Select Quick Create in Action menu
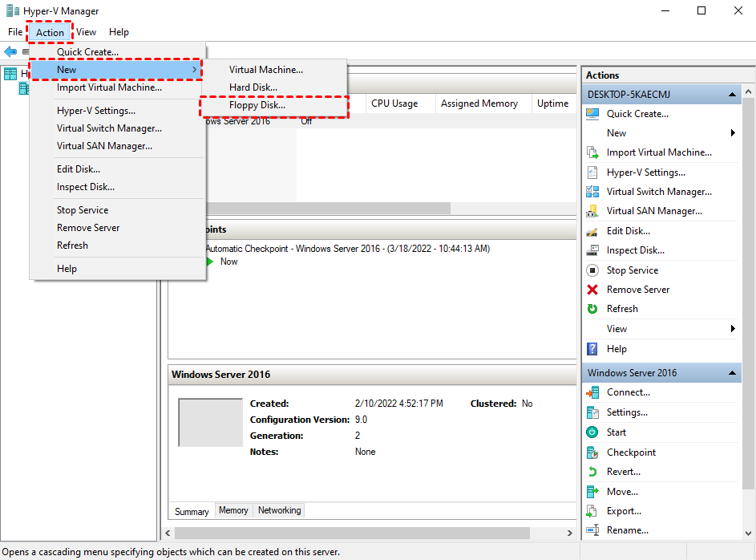The image size is (756, 560). (118, 51)
